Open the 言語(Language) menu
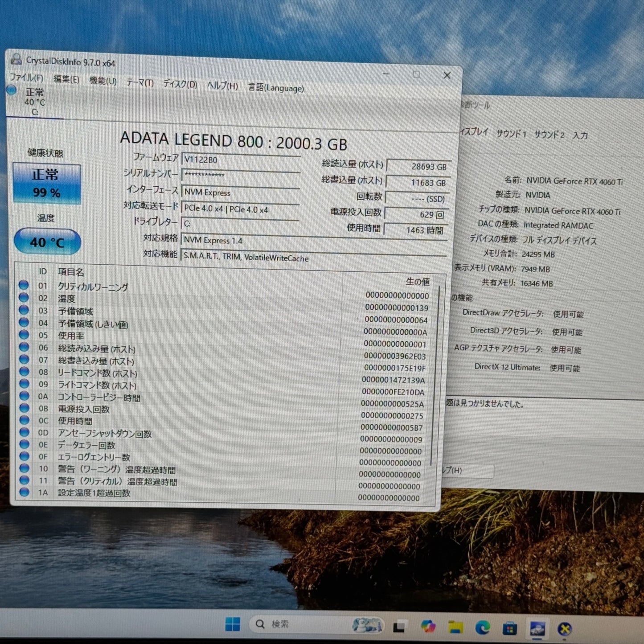This screenshot has width=644, height=644. pos(276,88)
